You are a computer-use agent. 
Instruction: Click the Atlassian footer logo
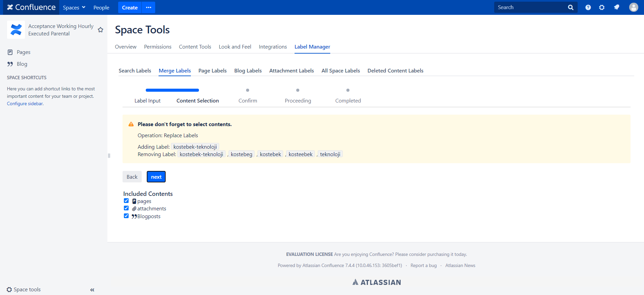377,283
